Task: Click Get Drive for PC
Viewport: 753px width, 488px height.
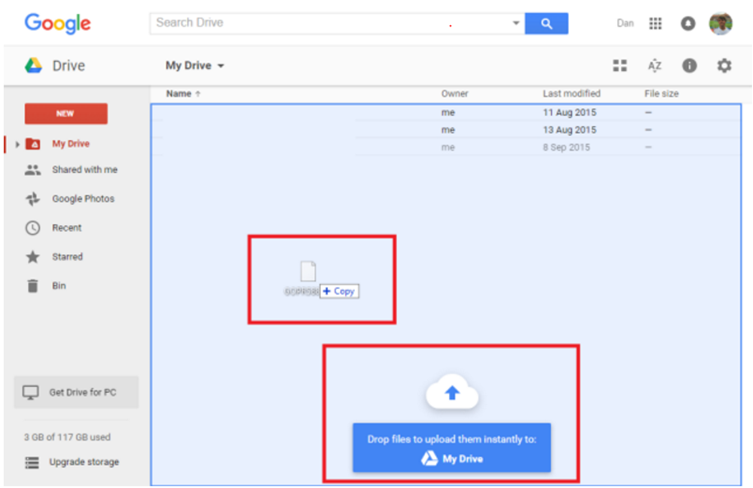Action: pos(76,392)
